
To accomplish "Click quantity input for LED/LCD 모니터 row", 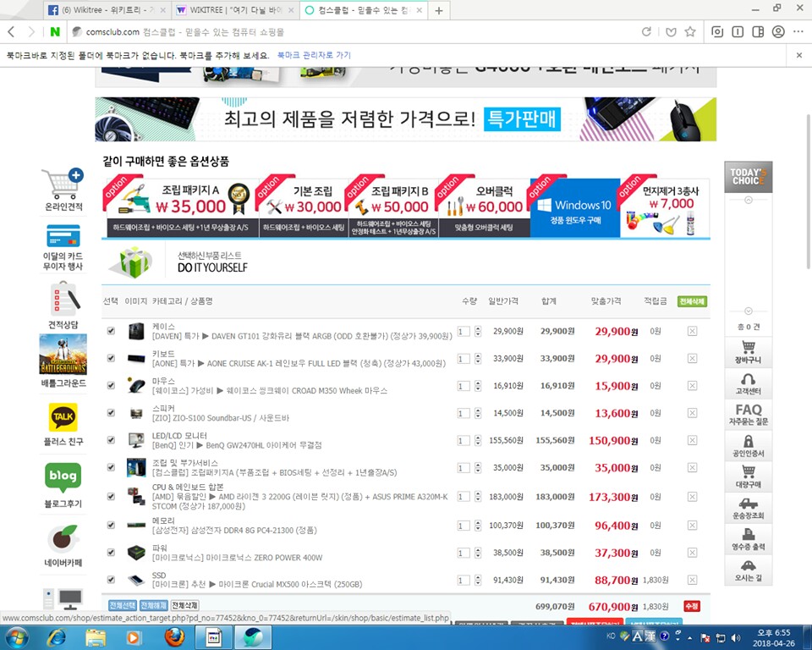I will (464, 441).
